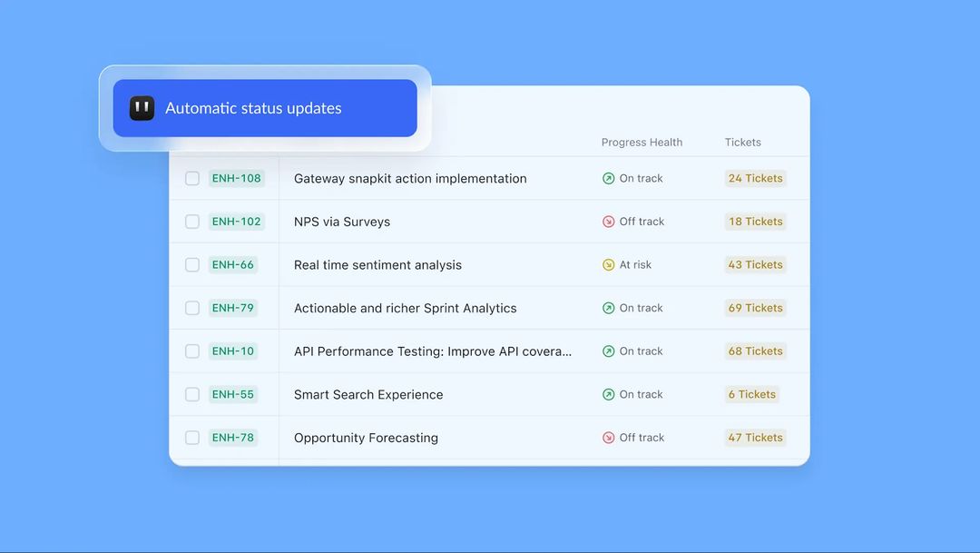This screenshot has height=553, width=980.
Task: Open the ENH-102 ID tag
Action: [x=236, y=222]
